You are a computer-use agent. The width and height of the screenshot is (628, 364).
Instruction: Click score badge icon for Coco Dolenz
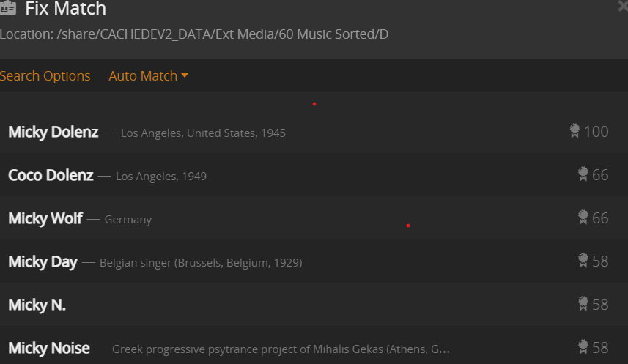[583, 174]
